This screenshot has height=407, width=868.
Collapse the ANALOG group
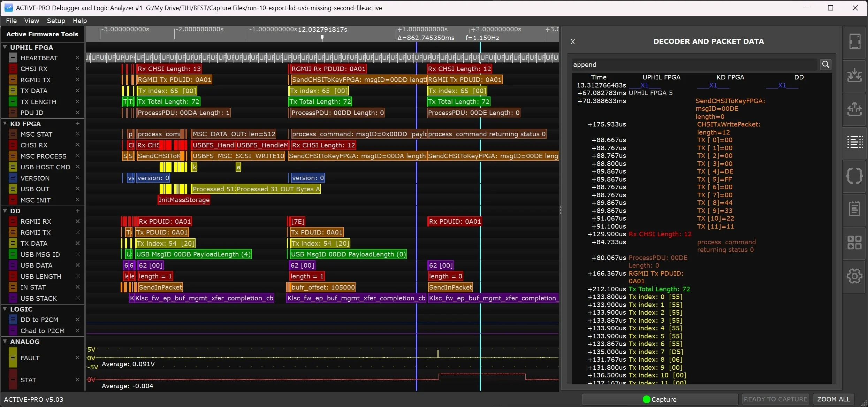tap(5, 341)
